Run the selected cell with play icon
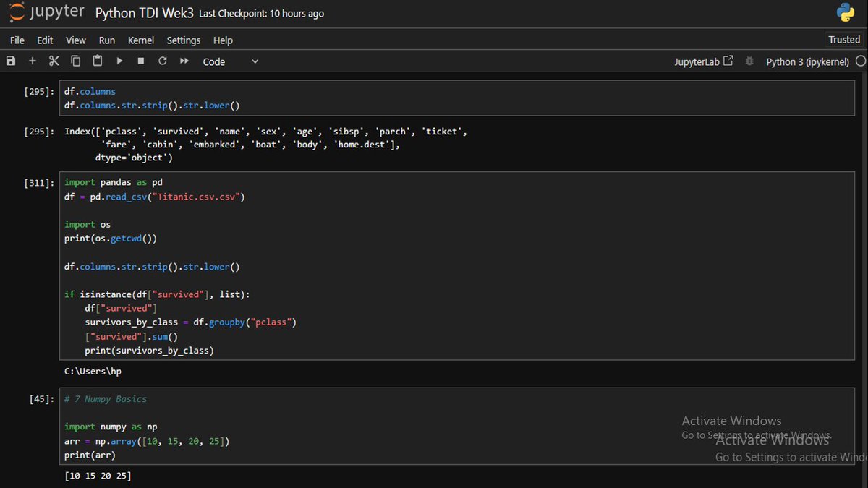The image size is (868, 488). click(119, 61)
